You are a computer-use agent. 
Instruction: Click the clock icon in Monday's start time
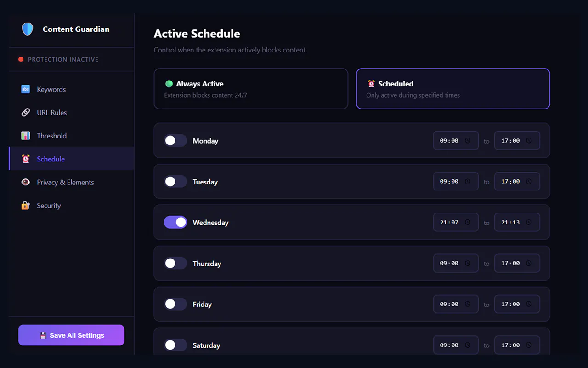pos(468,141)
